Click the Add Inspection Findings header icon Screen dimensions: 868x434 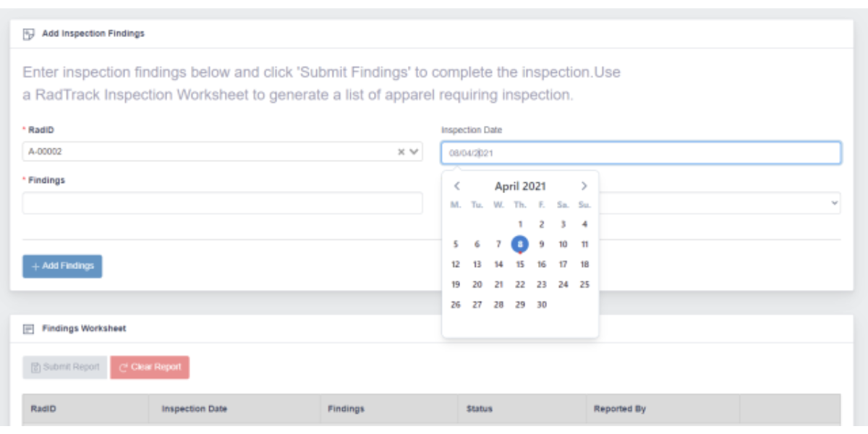pos(29,33)
